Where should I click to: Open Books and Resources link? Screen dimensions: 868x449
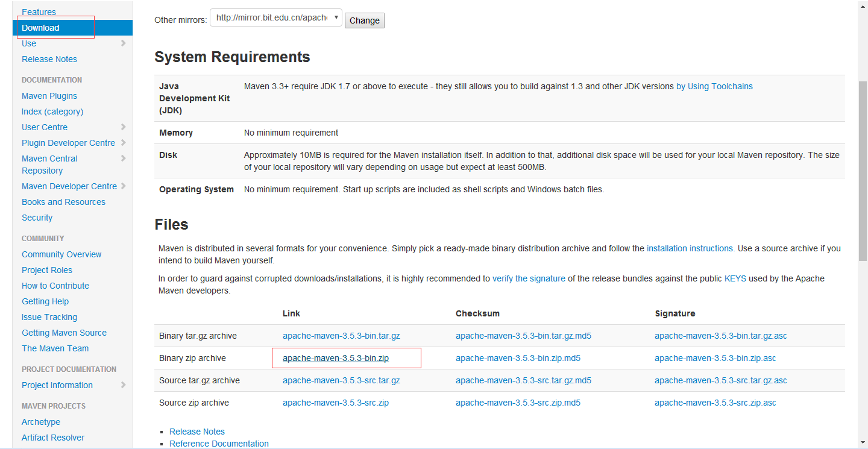tap(63, 202)
